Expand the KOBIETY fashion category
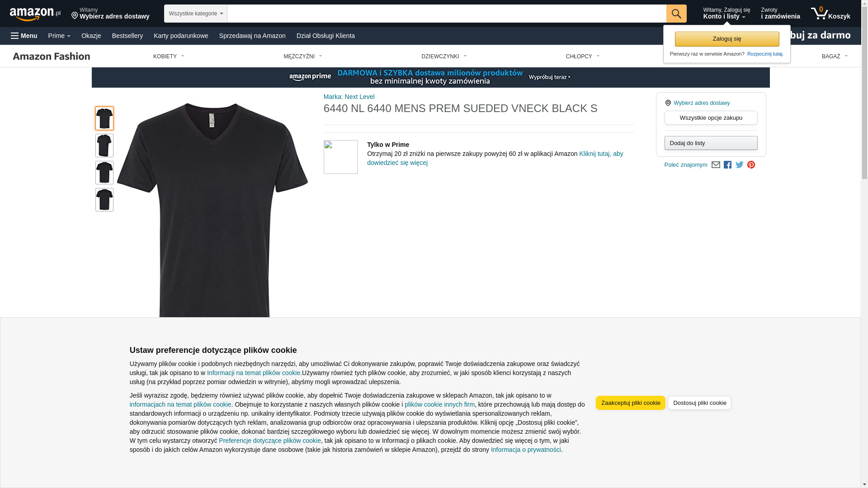The image size is (868, 488). 169,56
